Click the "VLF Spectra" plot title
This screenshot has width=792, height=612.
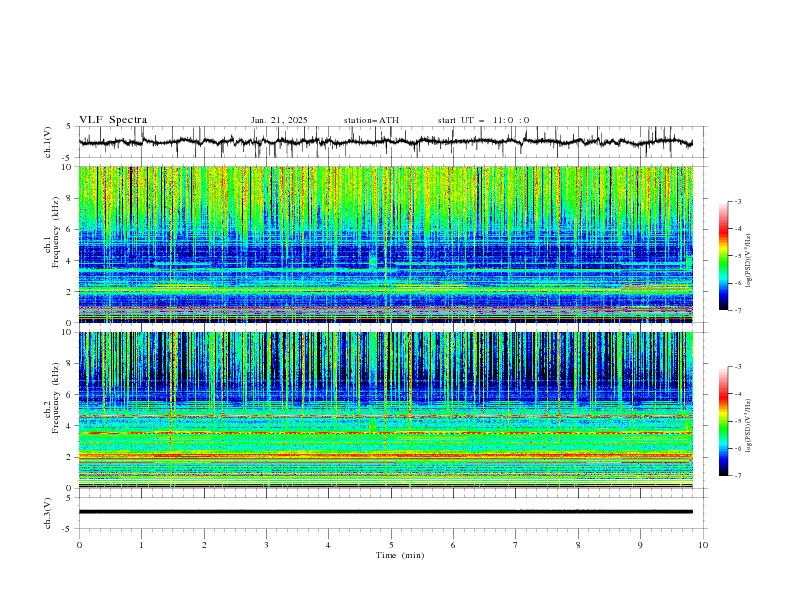113,120
